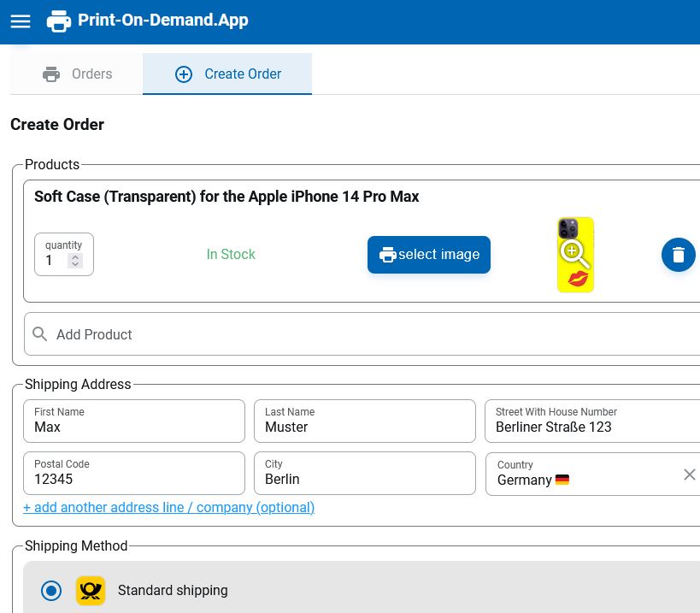Click the City field containing Berlin

pos(364,474)
